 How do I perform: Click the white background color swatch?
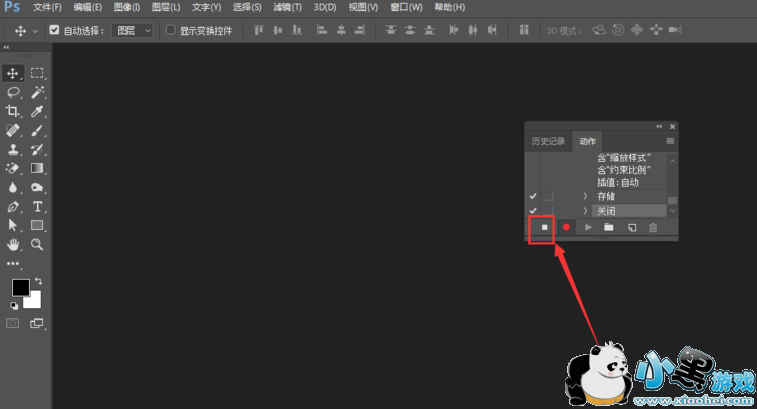click(35, 302)
